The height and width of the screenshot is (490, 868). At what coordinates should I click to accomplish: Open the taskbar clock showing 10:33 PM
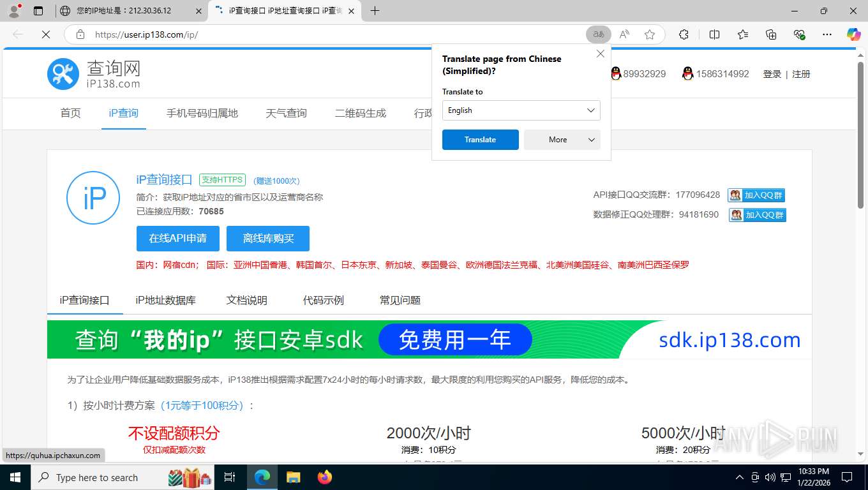(x=813, y=477)
